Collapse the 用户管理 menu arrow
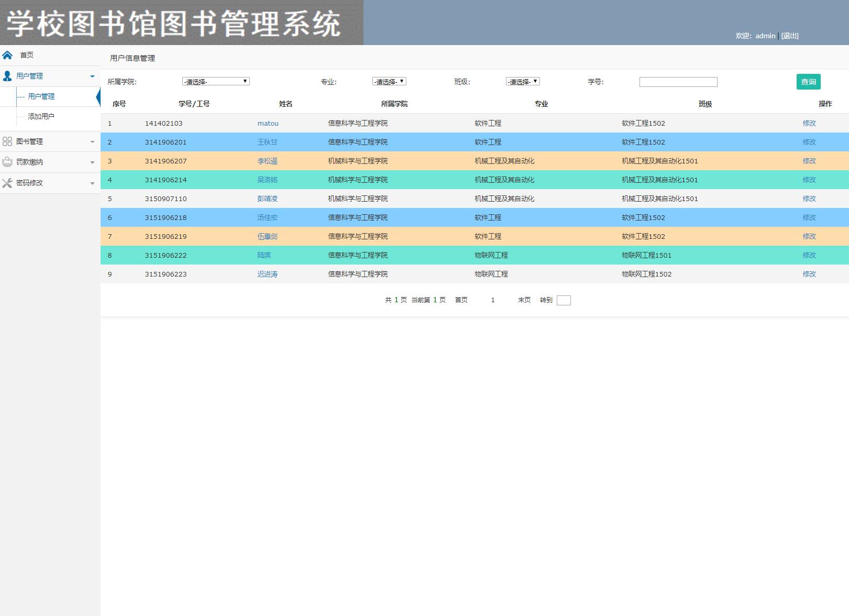849x616 pixels. coord(92,76)
